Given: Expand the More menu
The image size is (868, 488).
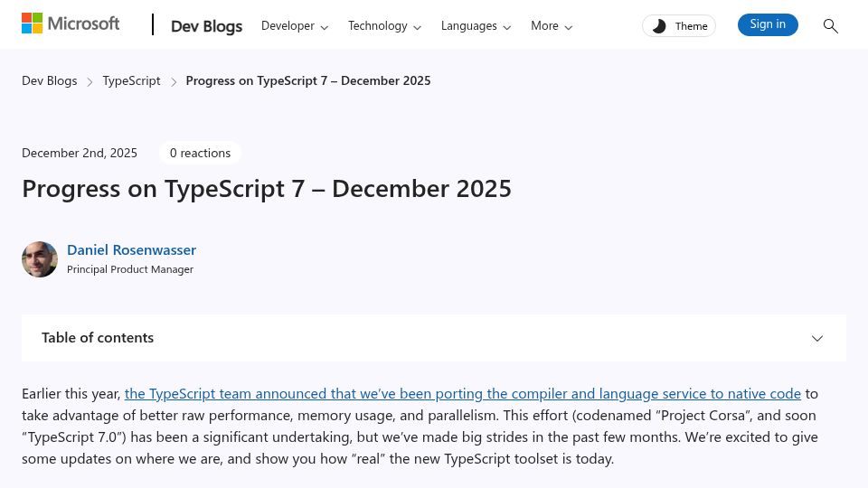Looking at the screenshot, I should 552,26.
